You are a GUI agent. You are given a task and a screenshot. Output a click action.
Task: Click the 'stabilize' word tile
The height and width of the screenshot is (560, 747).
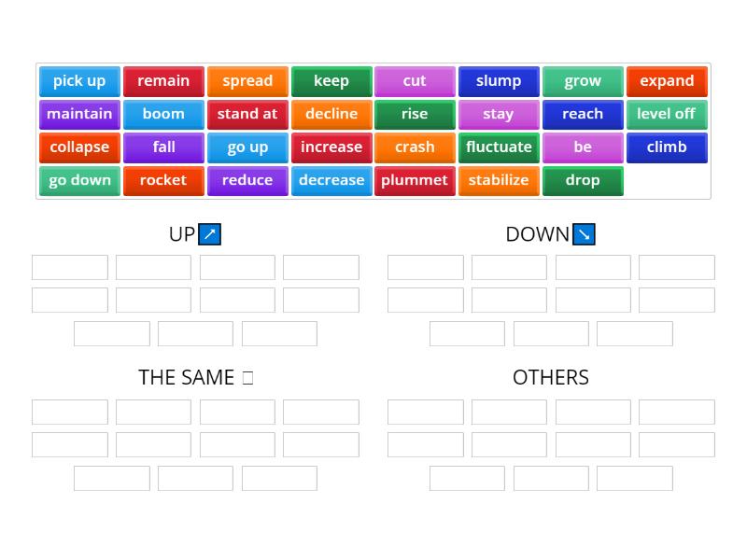point(499,180)
